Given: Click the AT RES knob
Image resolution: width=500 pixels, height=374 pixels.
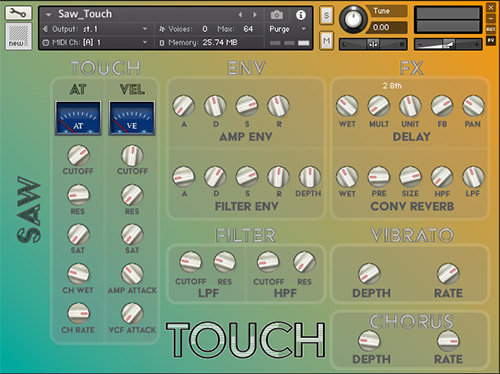Looking at the screenshot, I should tap(78, 195).
